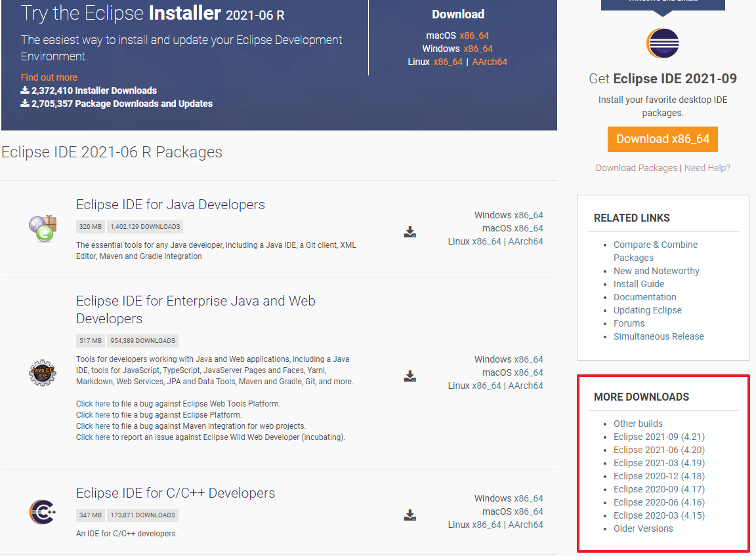The width and height of the screenshot is (756, 556).
Task: Open Compare & Combine Packages link
Action: [x=656, y=251]
